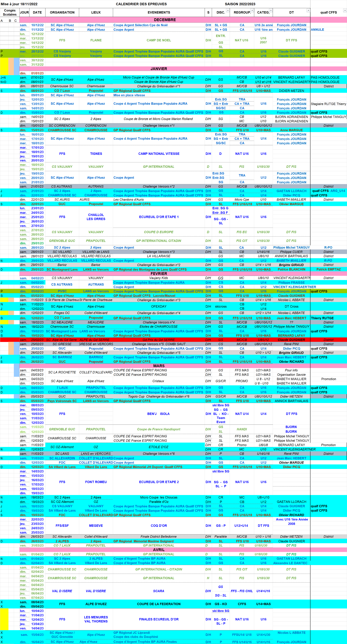
Task: Click the 'Philippe FRAISSE' DT cell
Action: (291, 283)
